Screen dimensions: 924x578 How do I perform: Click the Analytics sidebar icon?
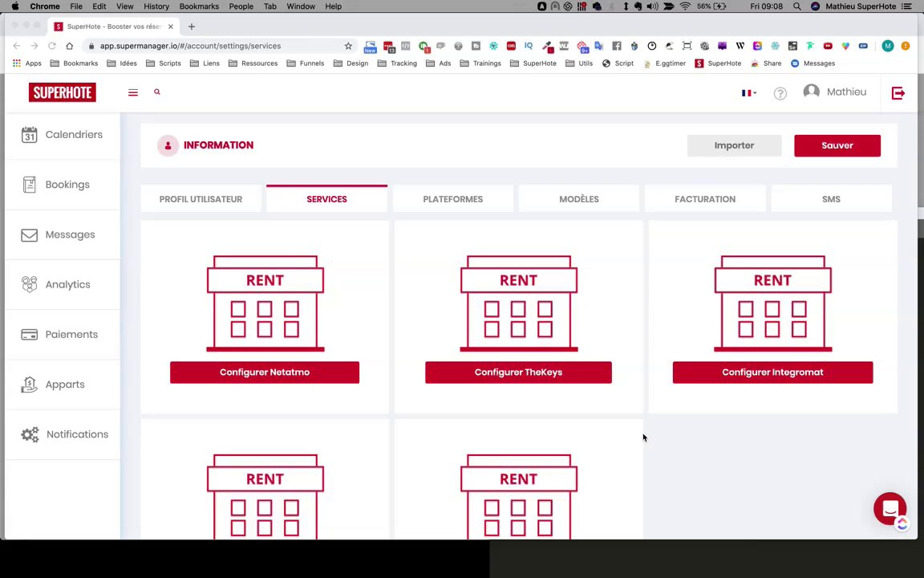(29, 284)
